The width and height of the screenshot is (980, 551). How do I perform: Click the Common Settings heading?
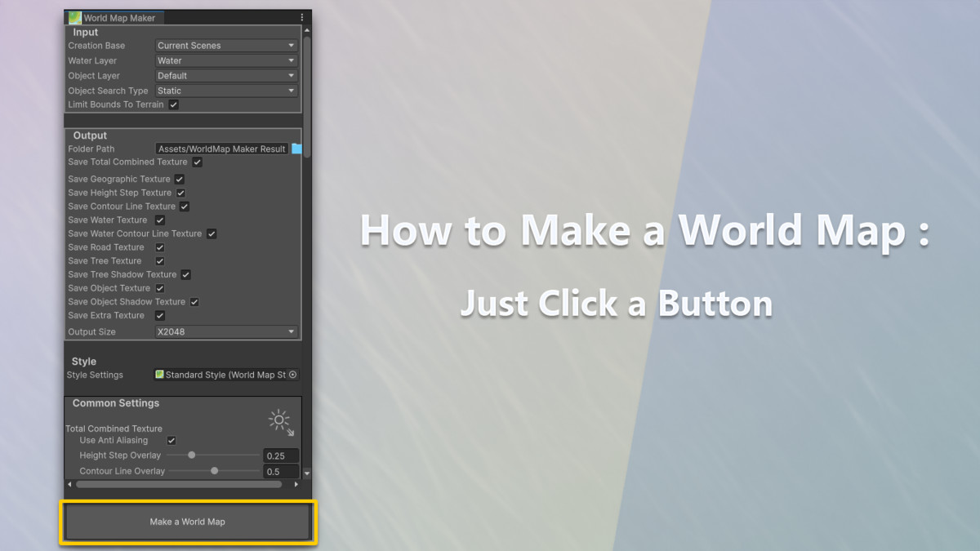tap(116, 403)
